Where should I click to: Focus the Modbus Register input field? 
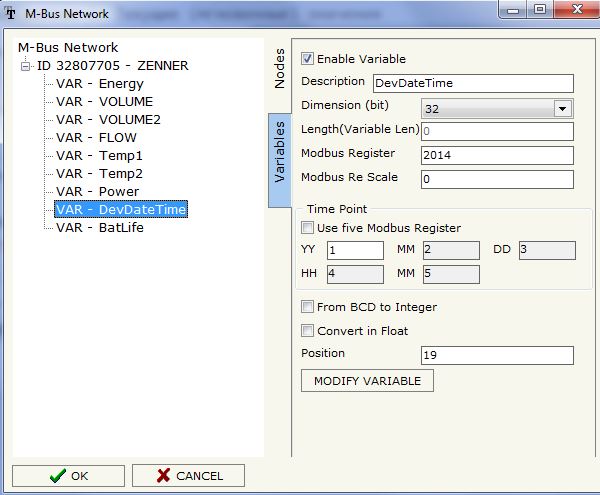coord(496,155)
